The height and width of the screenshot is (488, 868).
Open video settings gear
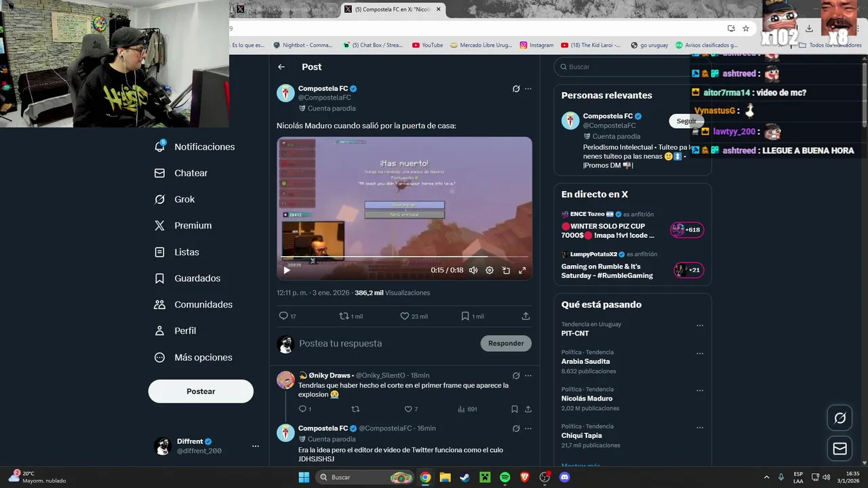[490, 270]
